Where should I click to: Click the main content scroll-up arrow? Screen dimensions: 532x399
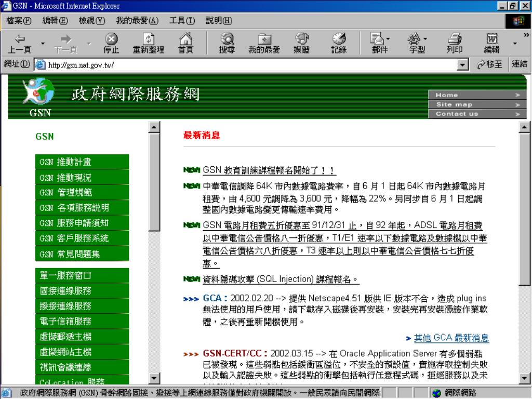pos(525,127)
